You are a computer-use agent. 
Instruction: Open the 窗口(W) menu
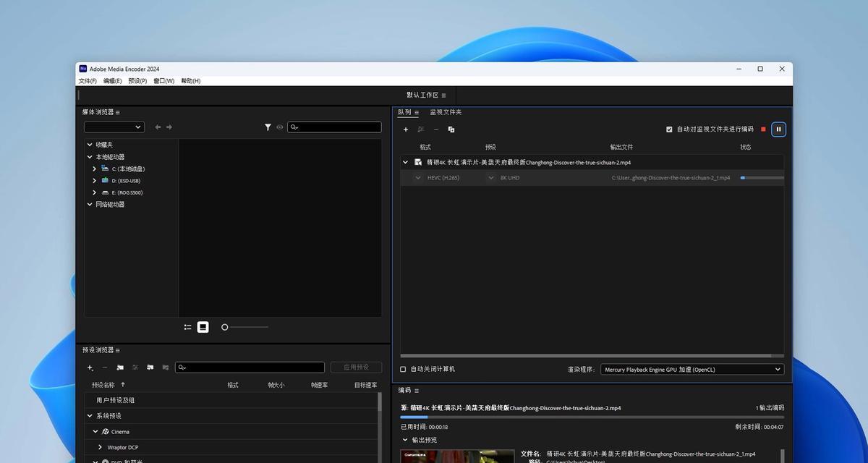click(x=163, y=81)
